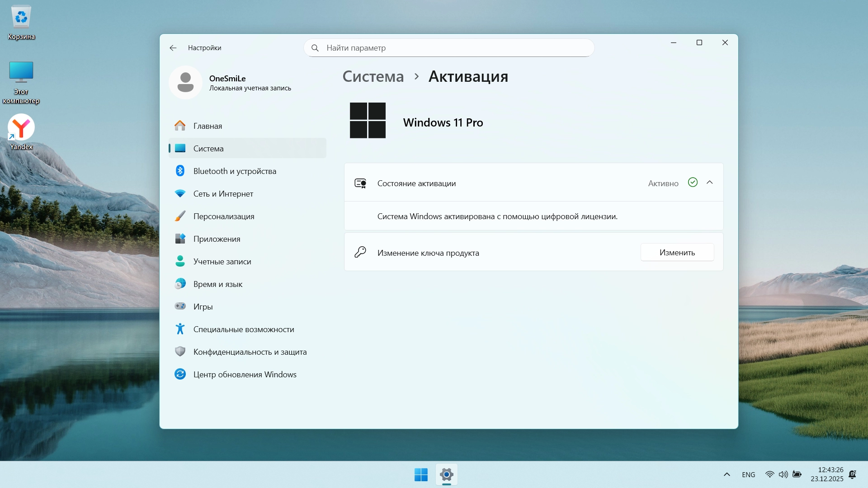Viewport: 868px width, 488px height.
Task: Open Учетные записи settings
Action: pyautogui.click(x=222, y=262)
